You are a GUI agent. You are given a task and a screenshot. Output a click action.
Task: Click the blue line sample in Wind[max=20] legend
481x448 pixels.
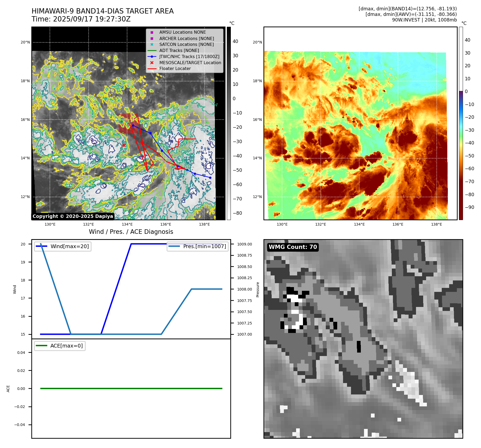41,246
